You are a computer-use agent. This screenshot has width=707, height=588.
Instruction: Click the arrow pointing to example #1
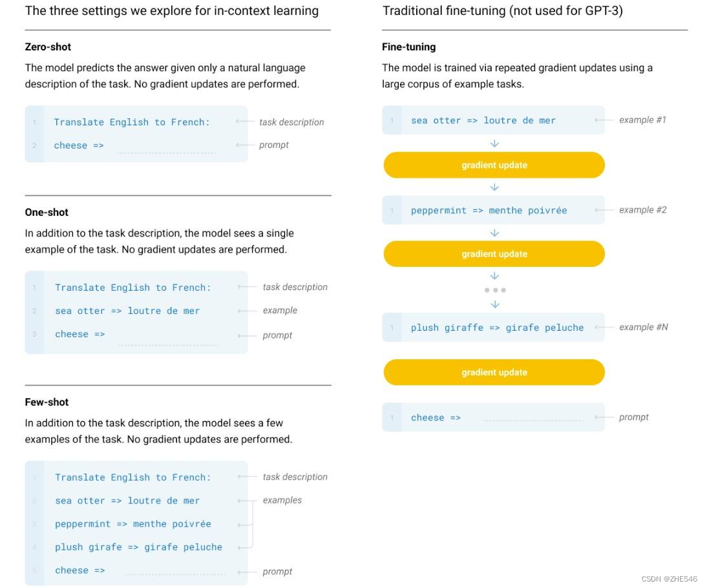pos(604,120)
